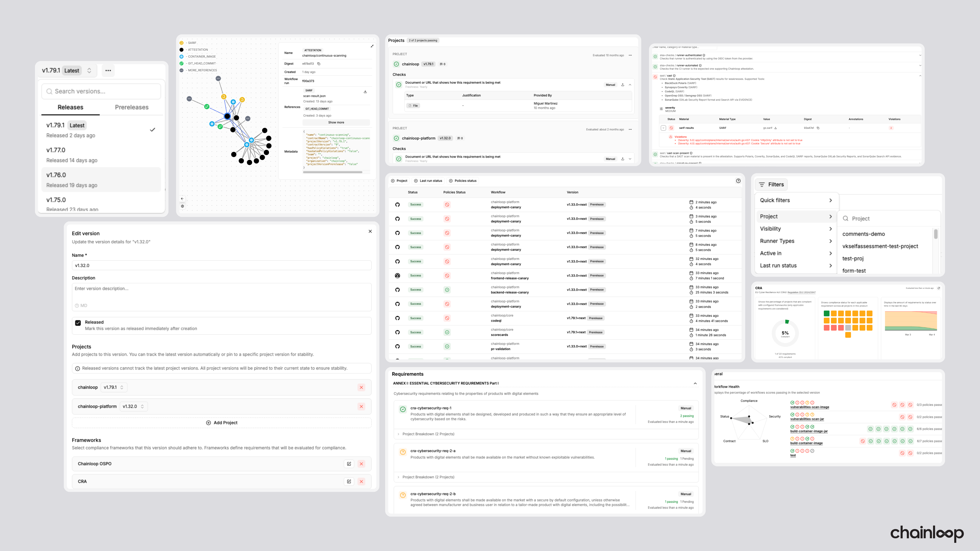980x551 pixels.
Task: Download the scan-result.json SARIF file
Action: point(365,92)
